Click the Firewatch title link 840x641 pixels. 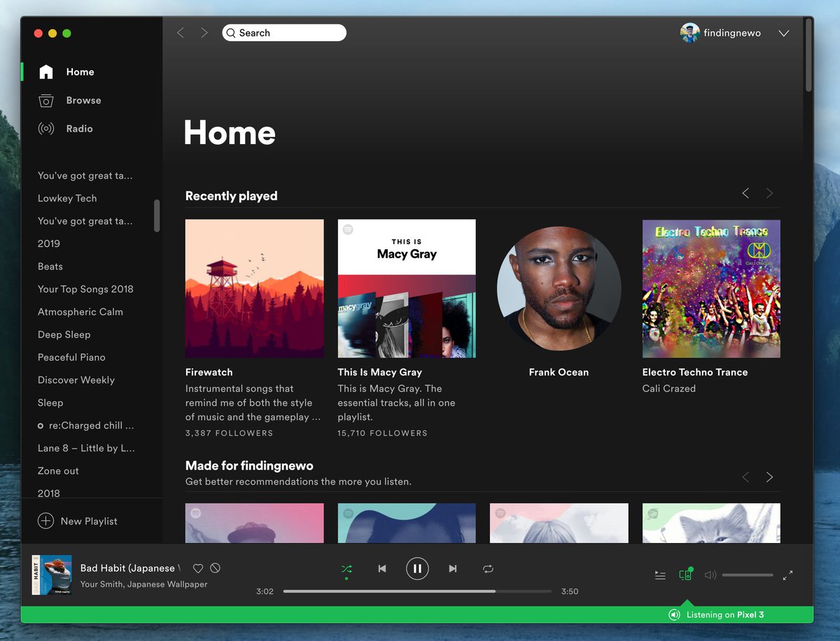click(x=209, y=372)
